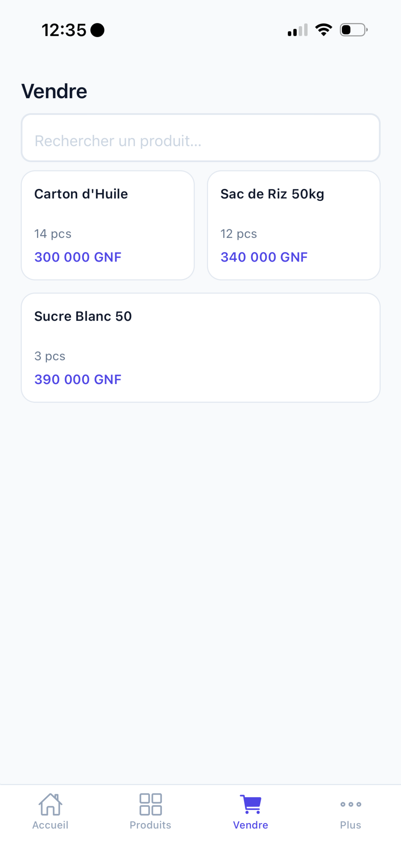Image resolution: width=401 pixels, height=868 pixels.
Task: Tap the Wi-Fi status icon
Action: (324, 30)
